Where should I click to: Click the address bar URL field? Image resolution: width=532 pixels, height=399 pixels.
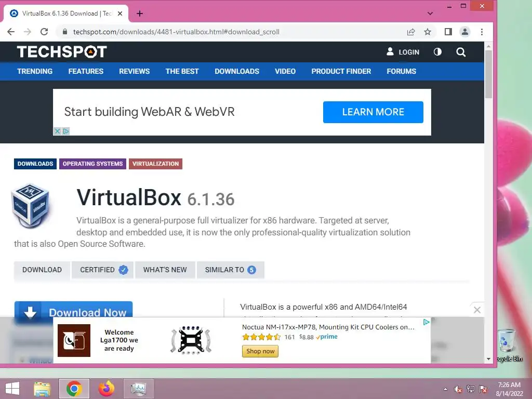point(231,32)
